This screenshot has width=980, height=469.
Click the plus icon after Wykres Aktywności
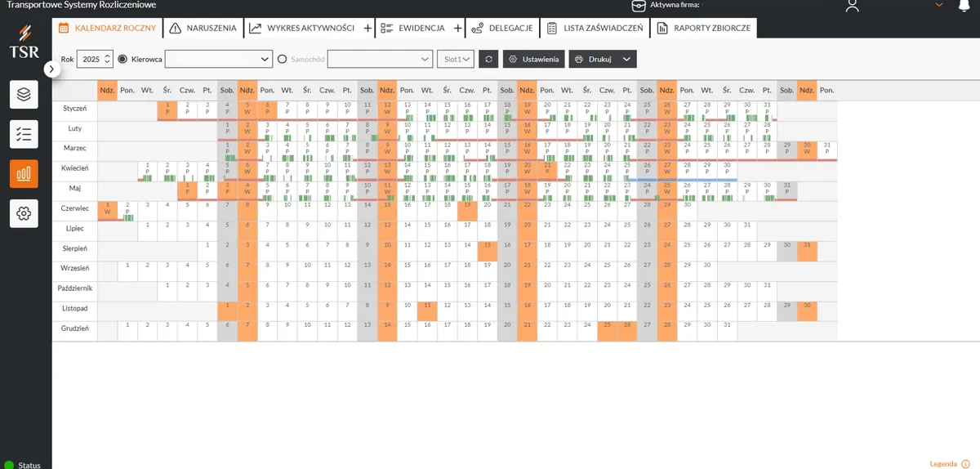point(367,28)
